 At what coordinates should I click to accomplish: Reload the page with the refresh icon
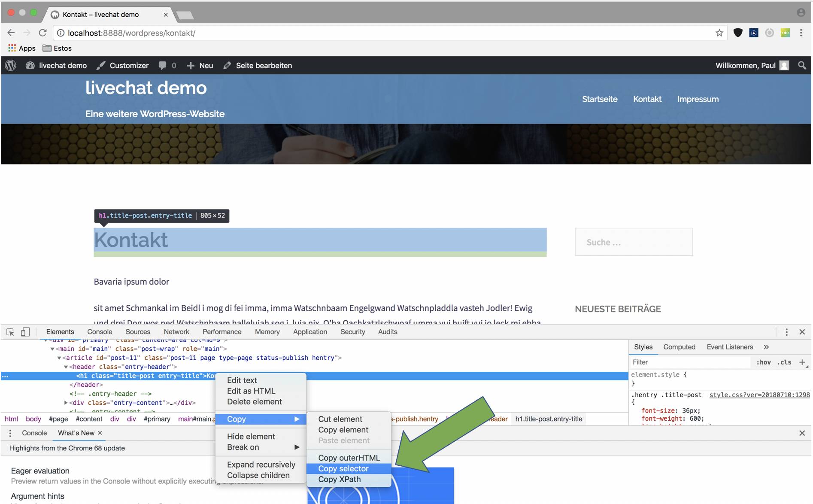(x=42, y=33)
